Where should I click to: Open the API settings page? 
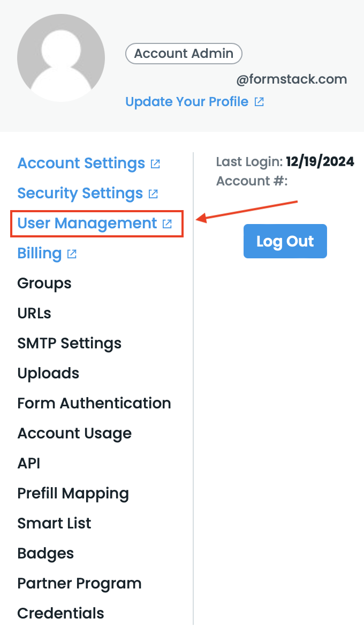coord(28,463)
